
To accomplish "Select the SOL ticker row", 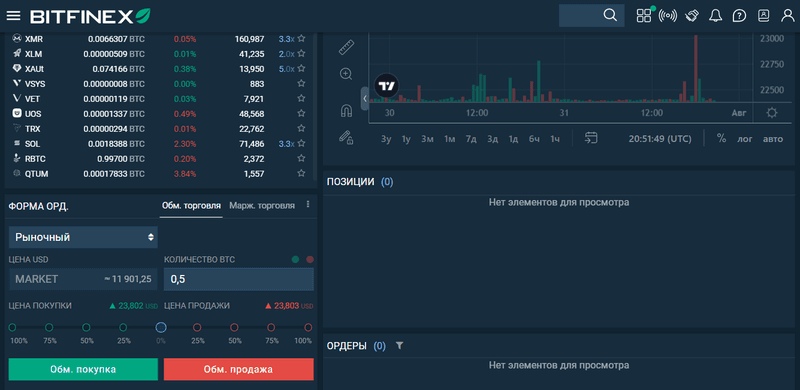I will (159, 144).
